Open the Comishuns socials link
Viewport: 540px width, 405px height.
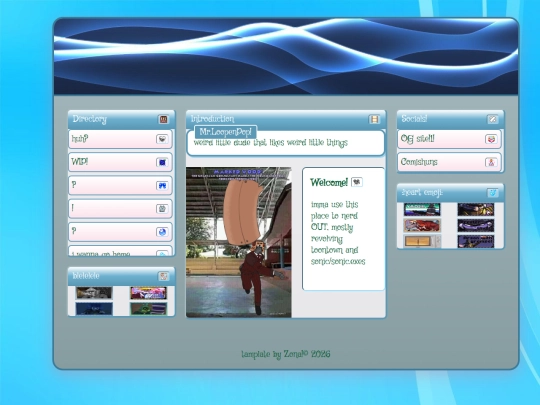click(x=449, y=162)
